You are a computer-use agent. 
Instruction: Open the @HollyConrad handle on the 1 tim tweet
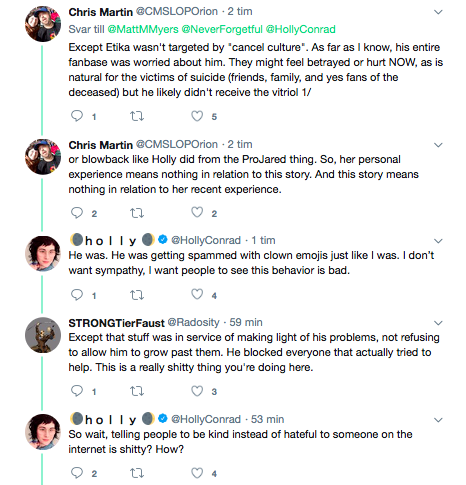click(206, 240)
